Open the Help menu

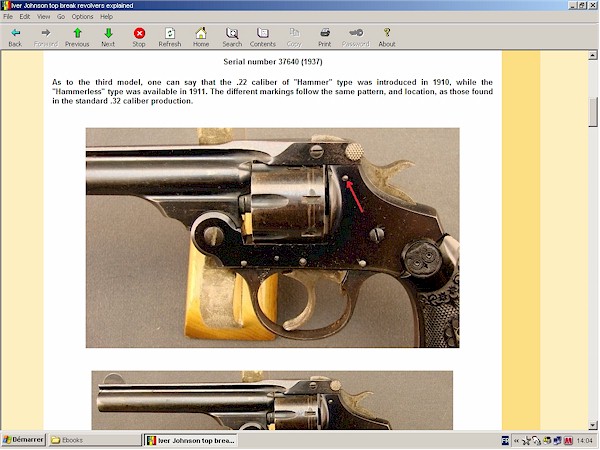tap(106, 16)
